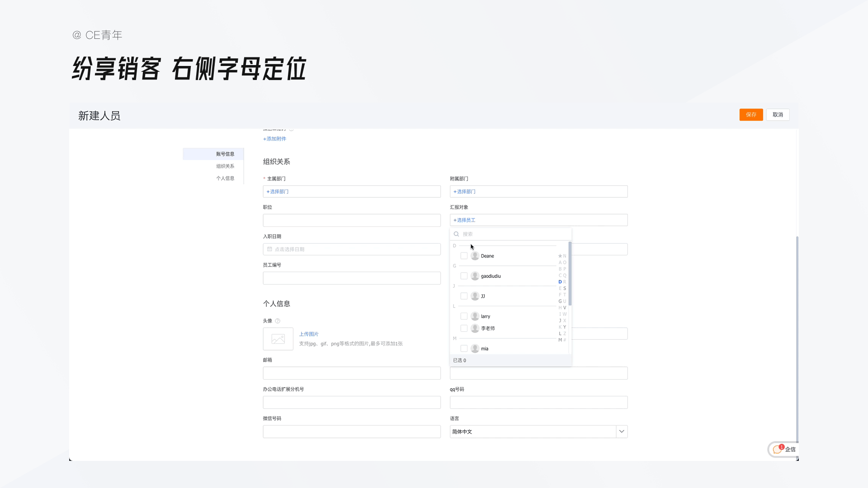The height and width of the screenshot is (488, 868).
Task: Click the star in the letter index
Action: pos(560,256)
